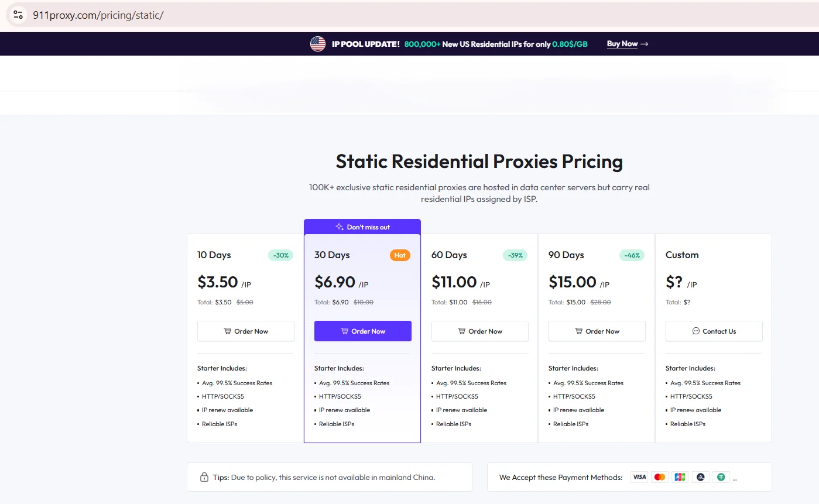Open the site information icon in address bar
Screen dimensions: 819x504
pos(18,15)
